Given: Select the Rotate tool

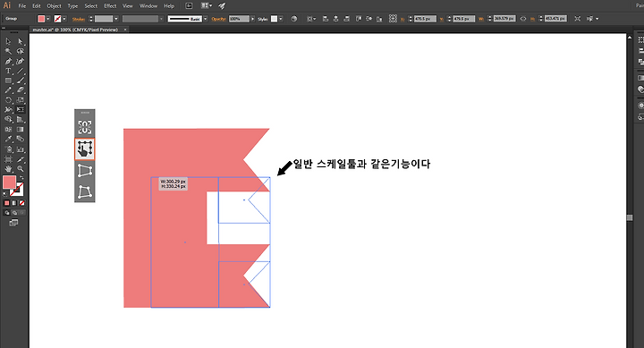Looking at the screenshot, I should (8, 100).
